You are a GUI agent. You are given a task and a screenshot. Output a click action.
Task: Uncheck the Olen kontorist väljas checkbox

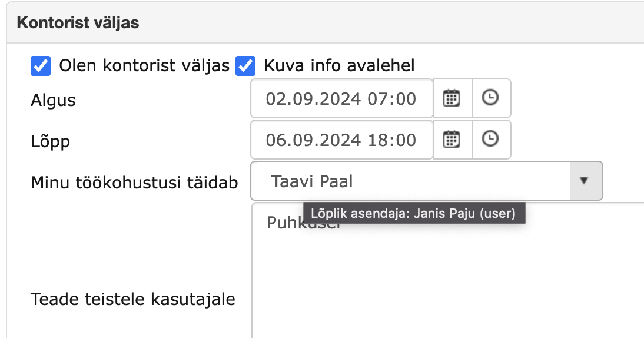[41, 66]
